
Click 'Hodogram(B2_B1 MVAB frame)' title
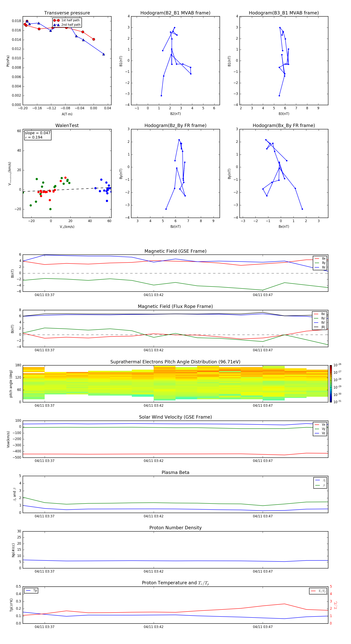(175, 13)
